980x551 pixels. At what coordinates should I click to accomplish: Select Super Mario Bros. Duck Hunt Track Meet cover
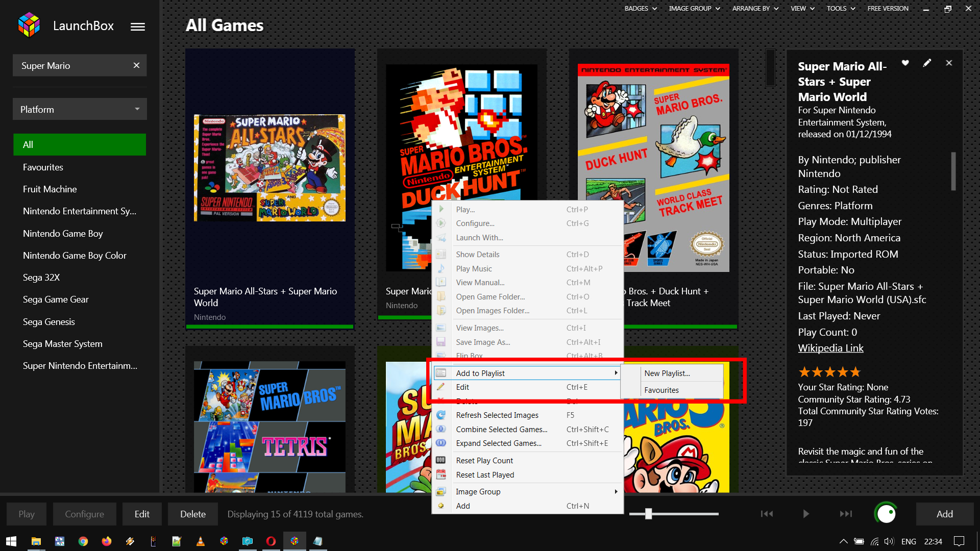click(653, 167)
